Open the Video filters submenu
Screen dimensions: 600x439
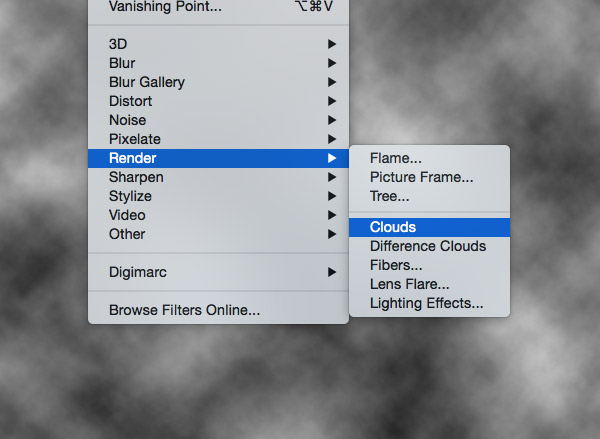tap(127, 215)
